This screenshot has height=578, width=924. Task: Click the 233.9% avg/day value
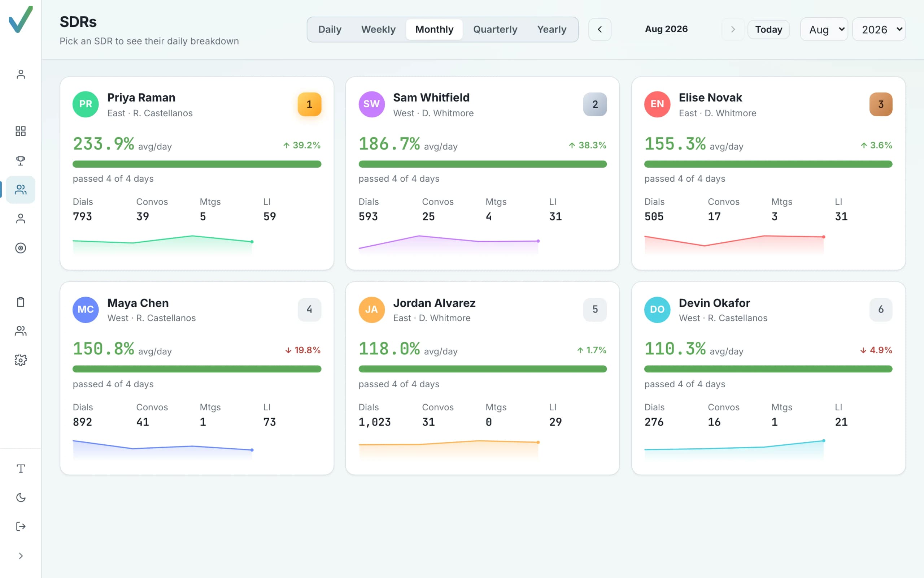tap(104, 144)
